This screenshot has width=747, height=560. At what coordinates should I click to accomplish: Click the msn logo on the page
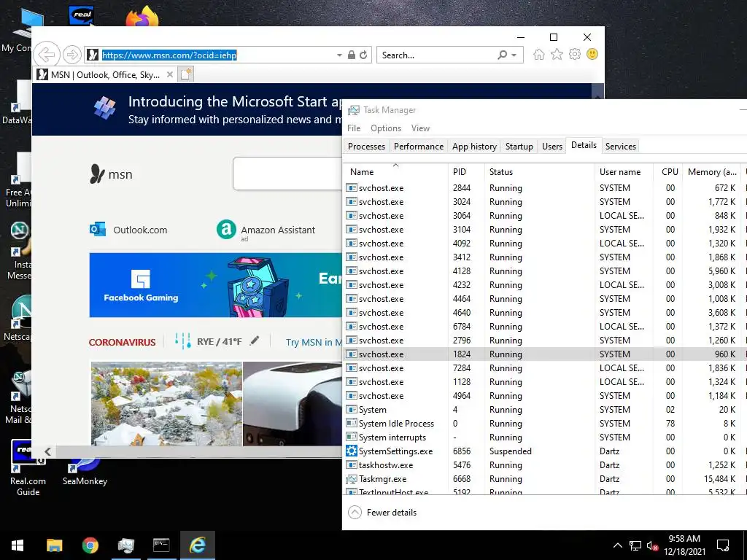point(111,174)
